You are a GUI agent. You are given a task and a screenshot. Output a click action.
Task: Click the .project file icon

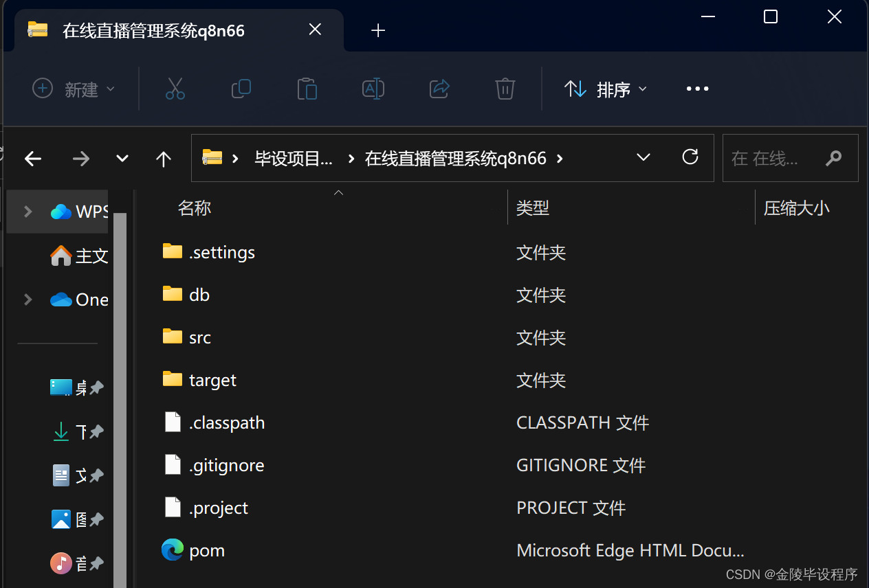173,507
